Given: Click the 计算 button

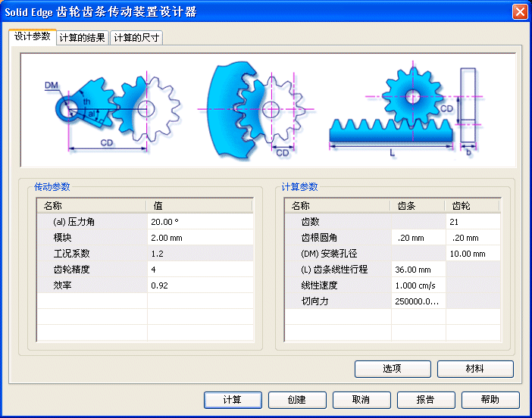Looking at the screenshot, I should coord(233,400).
